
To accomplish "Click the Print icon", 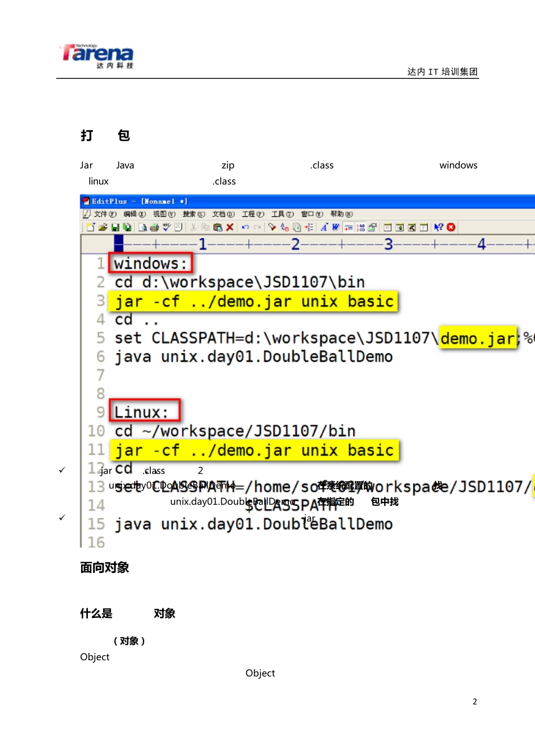I will pyautogui.click(x=154, y=227).
